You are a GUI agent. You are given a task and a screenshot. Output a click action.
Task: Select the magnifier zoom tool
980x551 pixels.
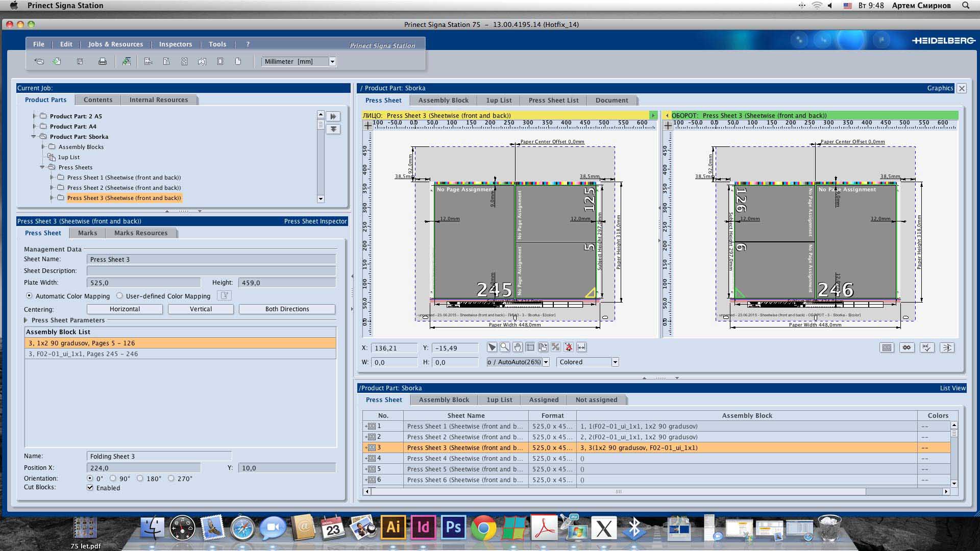coord(504,347)
